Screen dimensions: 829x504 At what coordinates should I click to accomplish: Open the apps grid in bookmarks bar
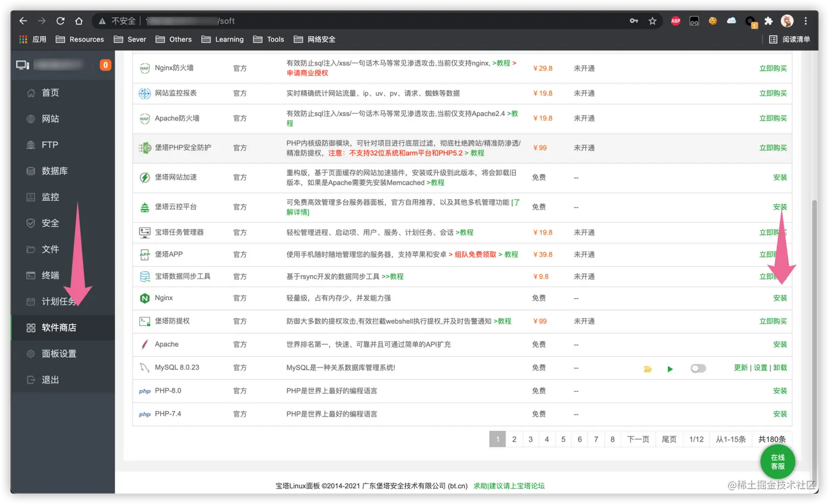coord(23,39)
